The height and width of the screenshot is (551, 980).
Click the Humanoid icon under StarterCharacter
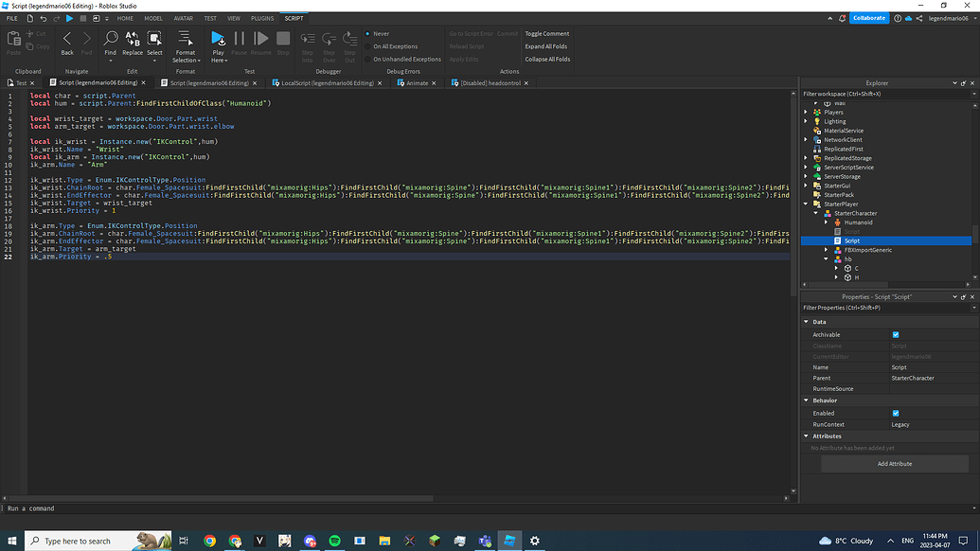(838, 222)
